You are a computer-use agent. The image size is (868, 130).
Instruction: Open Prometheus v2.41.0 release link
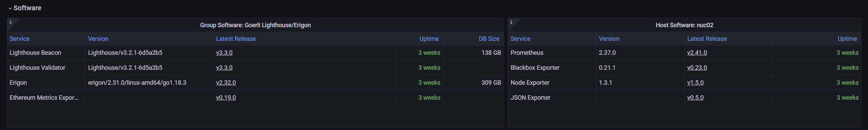click(697, 53)
